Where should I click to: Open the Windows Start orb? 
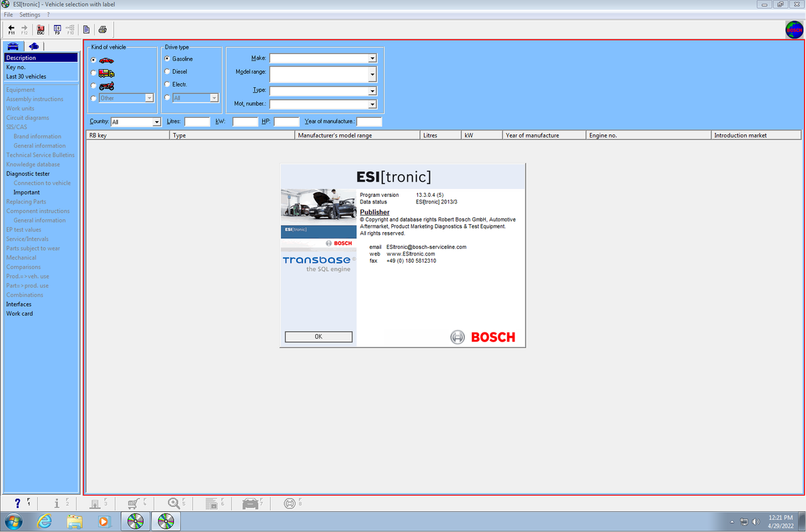tap(15, 521)
